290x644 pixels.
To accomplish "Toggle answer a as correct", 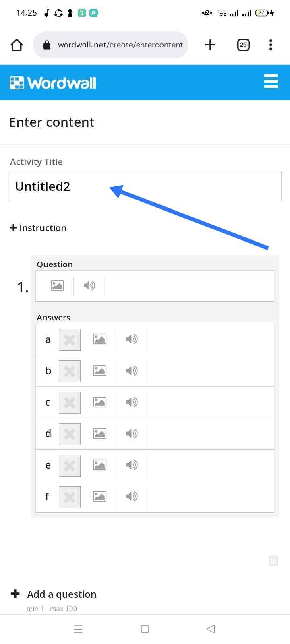I will click(70, 340).
